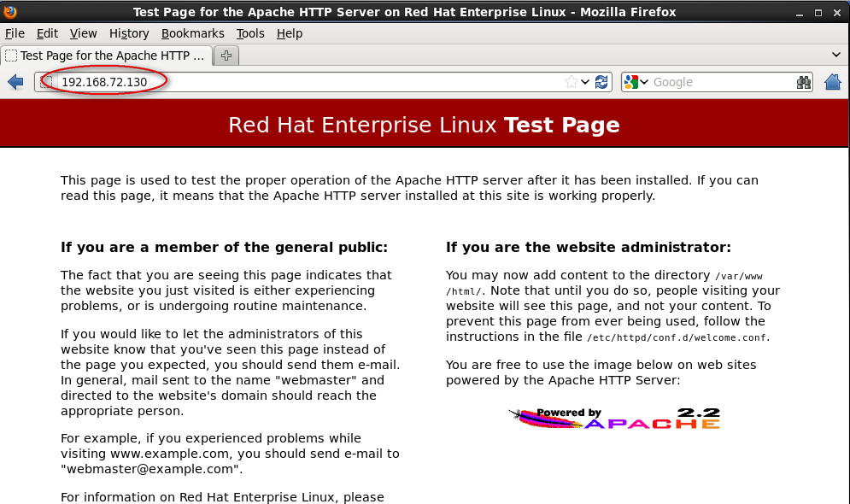
Task: Click the Google search engine icon
Action: click(x=631, y=82)
